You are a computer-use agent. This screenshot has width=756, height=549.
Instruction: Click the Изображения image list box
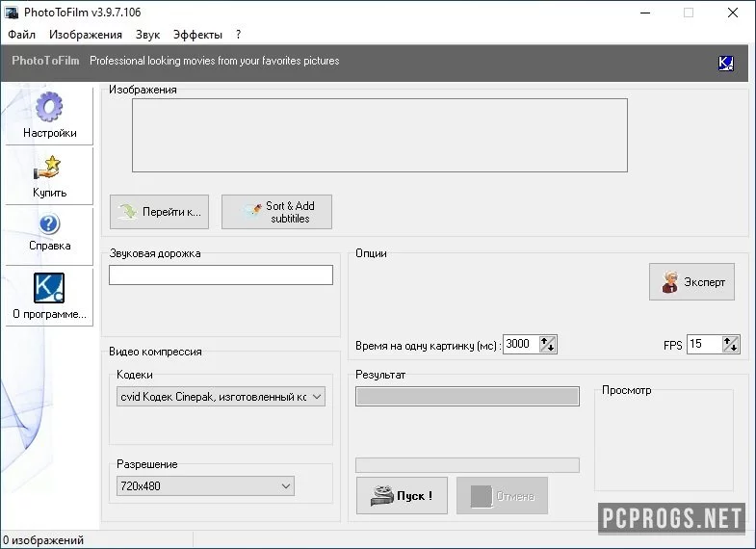point(380,136)
